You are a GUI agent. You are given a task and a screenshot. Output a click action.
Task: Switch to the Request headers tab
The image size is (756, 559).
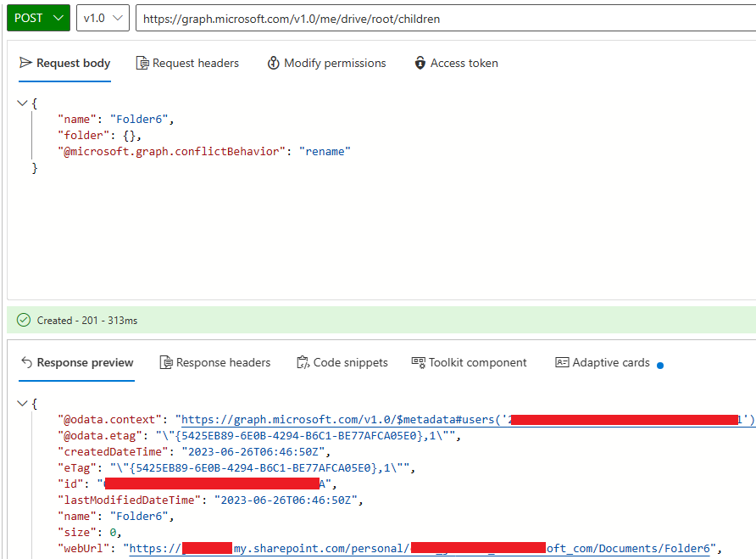coord(187,64)
